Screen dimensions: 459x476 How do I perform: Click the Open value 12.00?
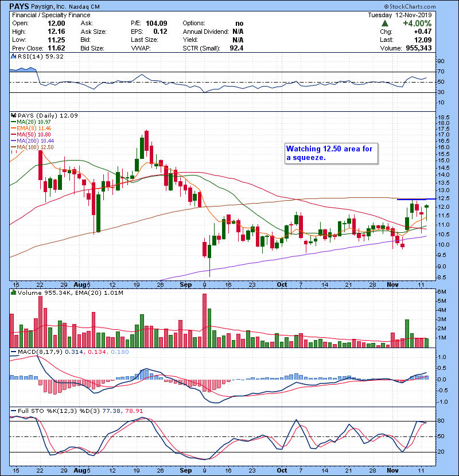pyautogui.click(x=56, y=24)
